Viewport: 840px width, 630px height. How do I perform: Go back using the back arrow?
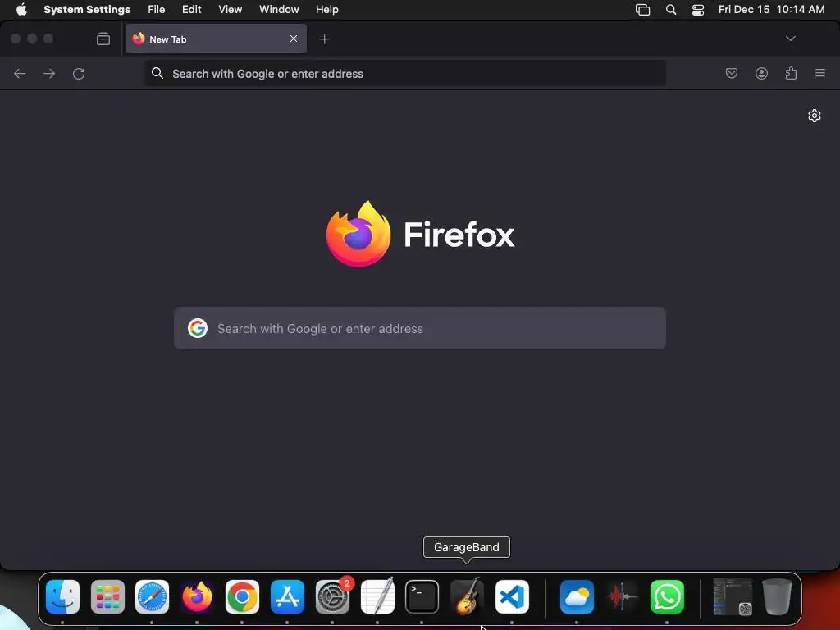[x=20, y=73]
